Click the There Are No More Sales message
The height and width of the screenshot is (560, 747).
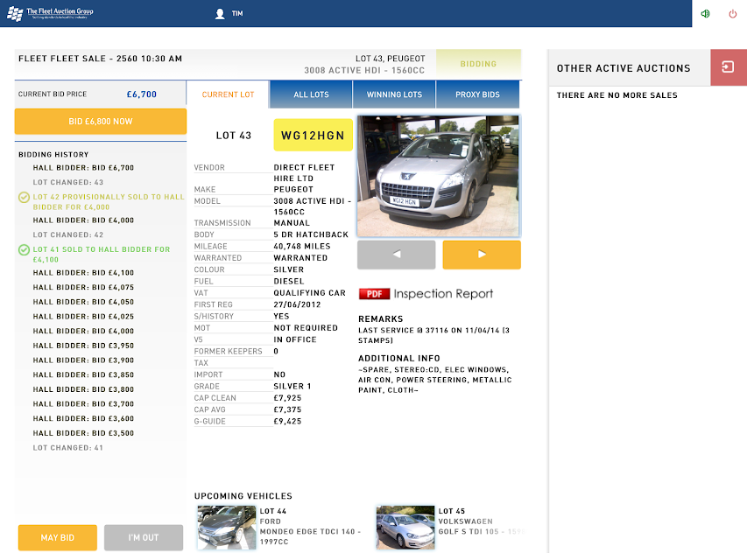[x=617, y=95]
